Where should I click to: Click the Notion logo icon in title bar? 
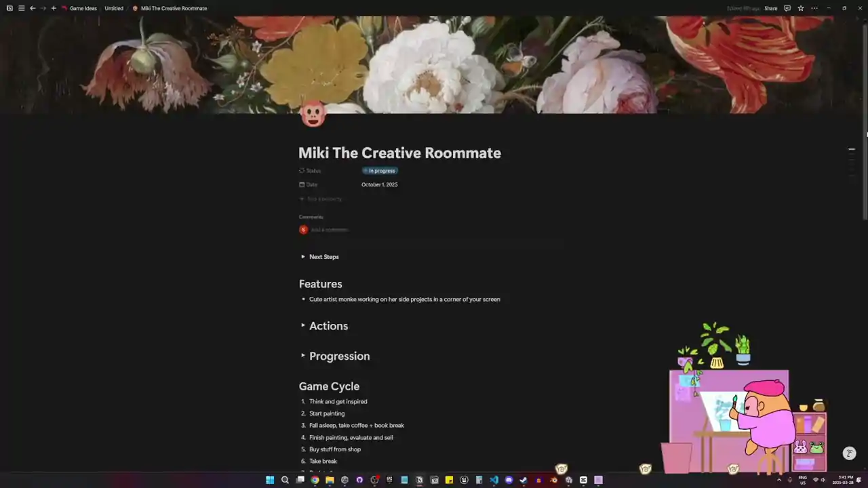tap(9, 8)
